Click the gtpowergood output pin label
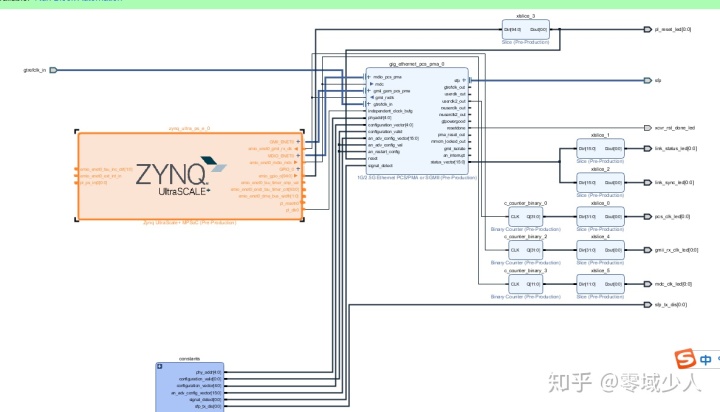Viewport: 720px width, 412px height. [x=454, y=121]
